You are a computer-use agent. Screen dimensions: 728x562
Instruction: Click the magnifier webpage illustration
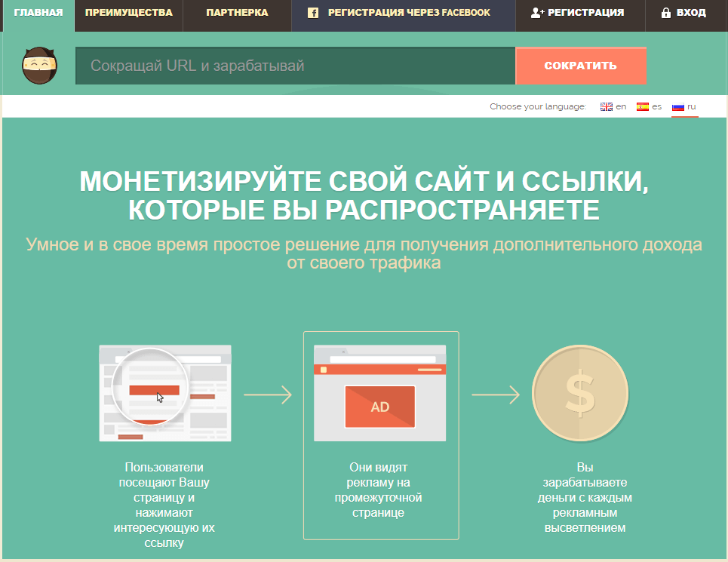(x=164, y=393)
